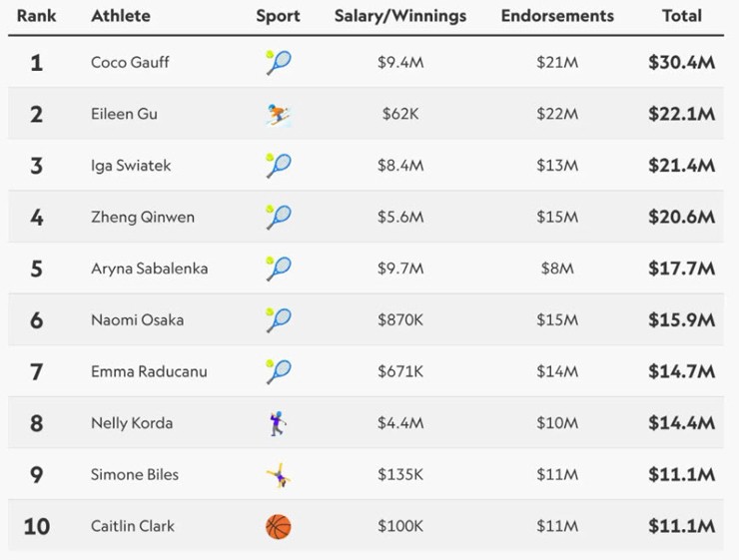The height and width of the screenshot is (560, 739).
Task: Select the athlete name Coco Gauff
Action: click(130, 62)
